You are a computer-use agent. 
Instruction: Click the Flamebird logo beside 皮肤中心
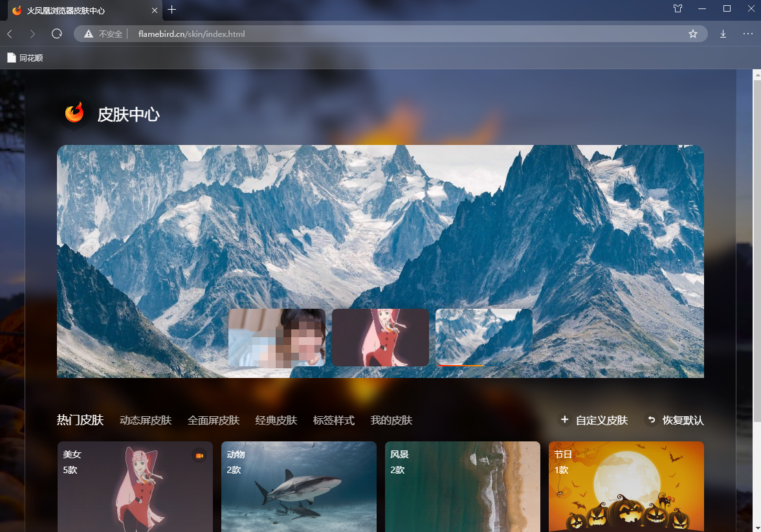pyautogui.click(x=74, y=114)
